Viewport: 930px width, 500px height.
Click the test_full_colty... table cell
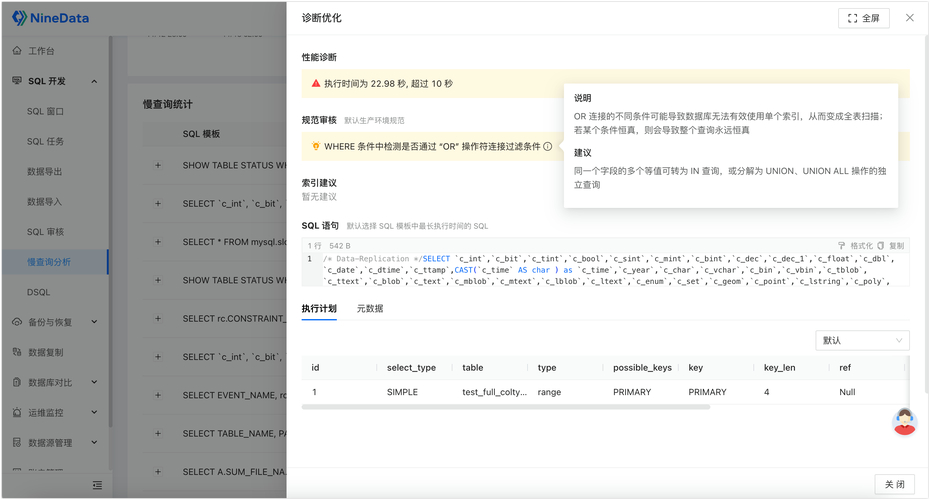click(x=495, y=392)
